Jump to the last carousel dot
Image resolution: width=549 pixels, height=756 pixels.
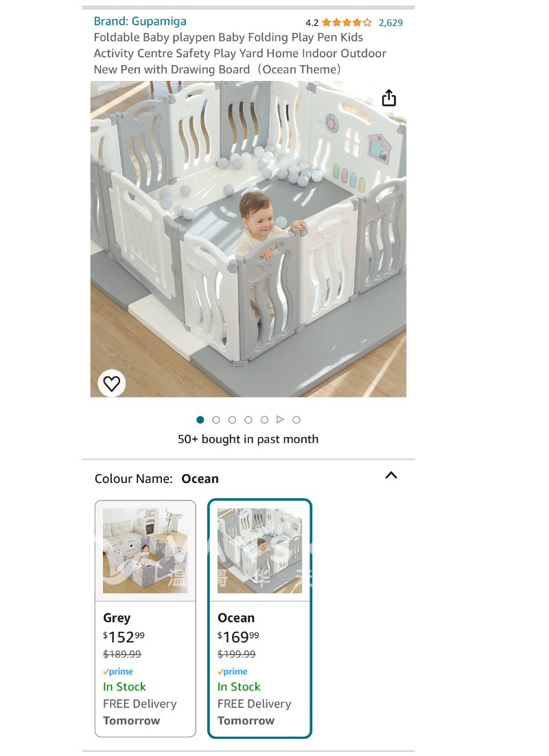point(296,420)
